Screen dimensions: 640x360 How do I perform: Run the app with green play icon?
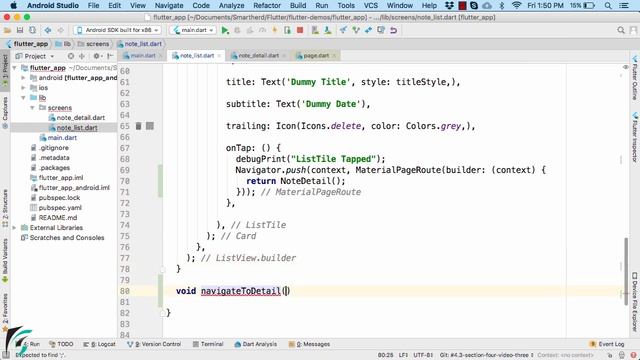[x=225, y=30]
